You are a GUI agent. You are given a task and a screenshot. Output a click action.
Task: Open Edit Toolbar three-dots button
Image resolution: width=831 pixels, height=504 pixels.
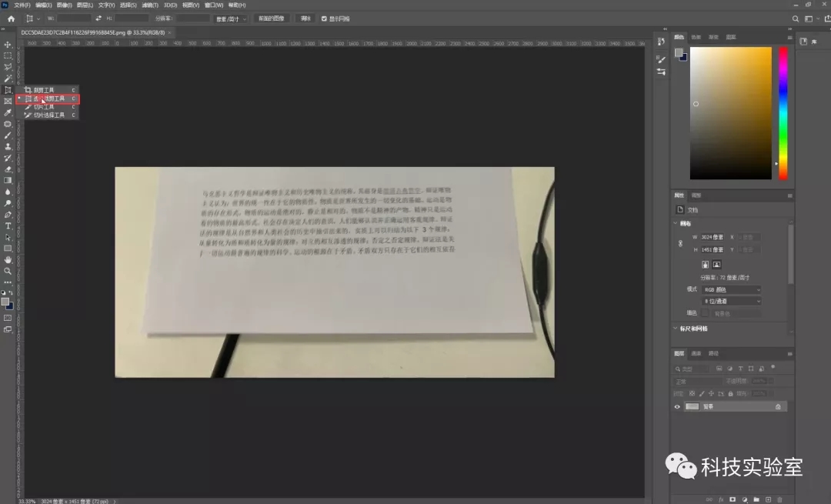(x=8, y=282)
